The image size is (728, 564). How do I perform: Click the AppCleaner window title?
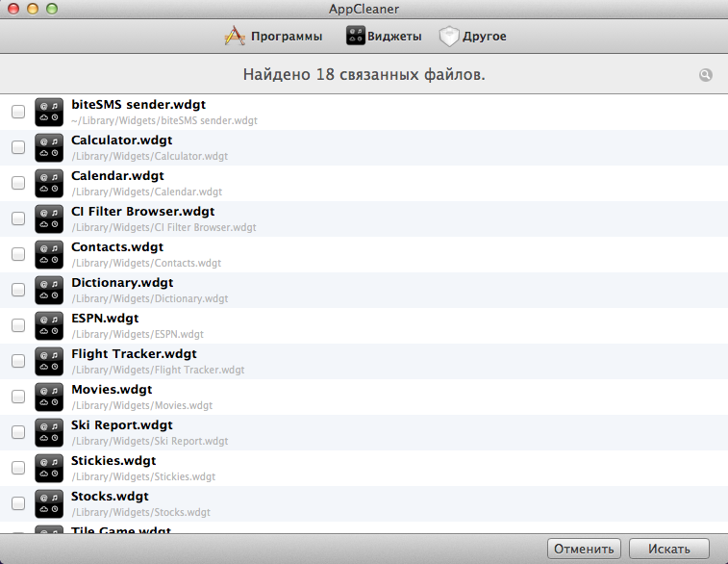pyautogui.click(x=364, y=9)
